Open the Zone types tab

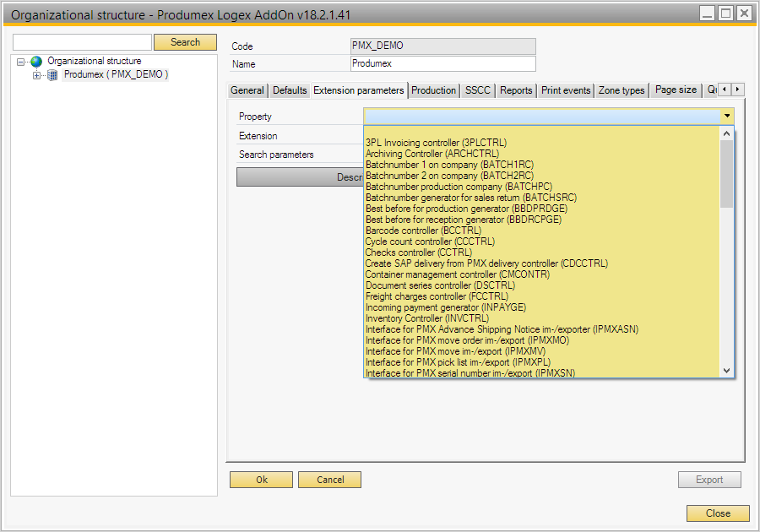click(x=621, y=90)
